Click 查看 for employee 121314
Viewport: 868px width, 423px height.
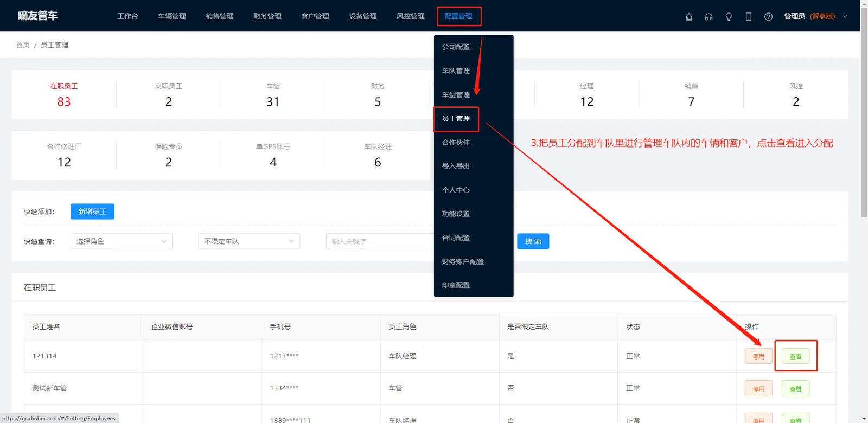point(795,356)
